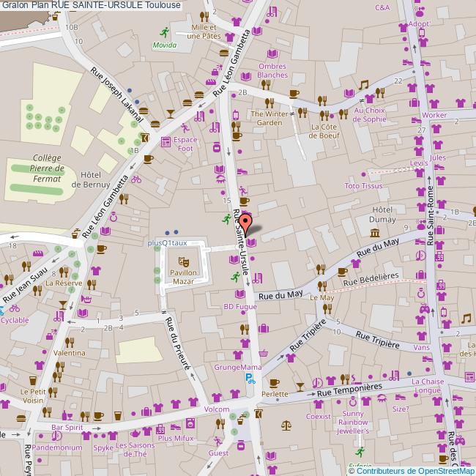
Task: Click the blue bicycle parking icon near GrungeMama
Action: [x=250, y=379]
